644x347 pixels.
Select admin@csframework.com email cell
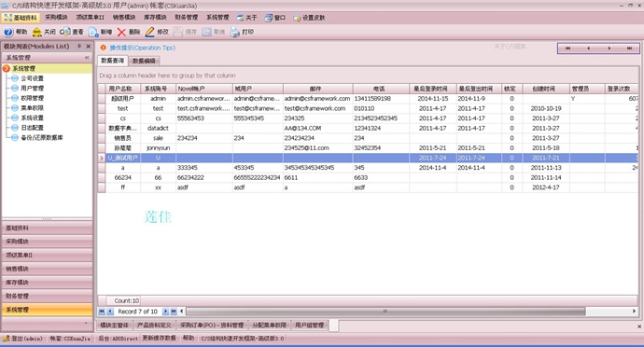pos(317,99)
